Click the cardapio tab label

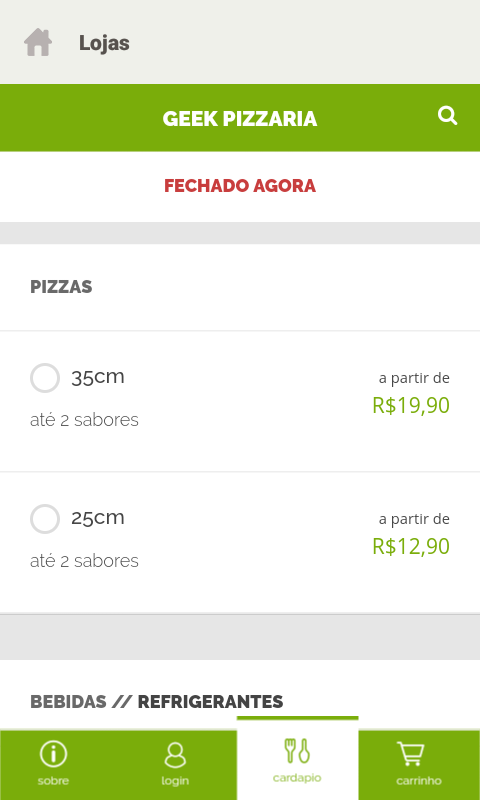[297, 779]
